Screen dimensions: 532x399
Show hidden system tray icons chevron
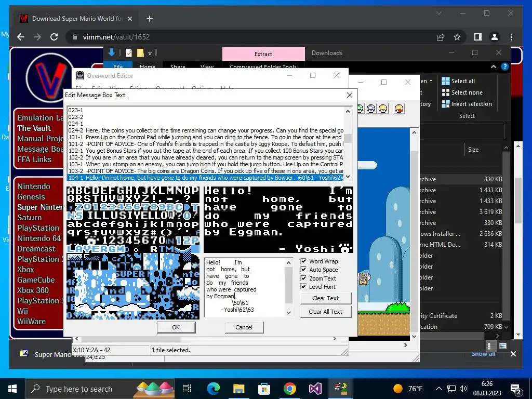tap(438, 389)
